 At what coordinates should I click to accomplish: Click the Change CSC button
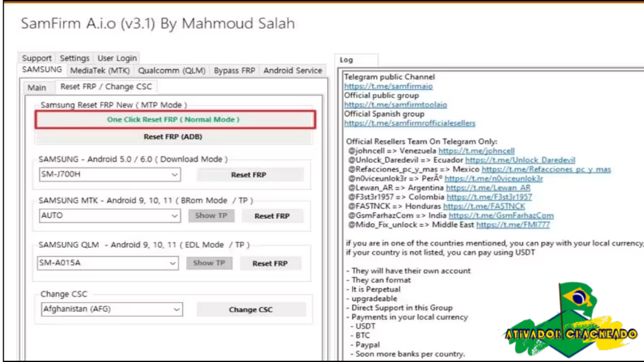pos(251,309)
